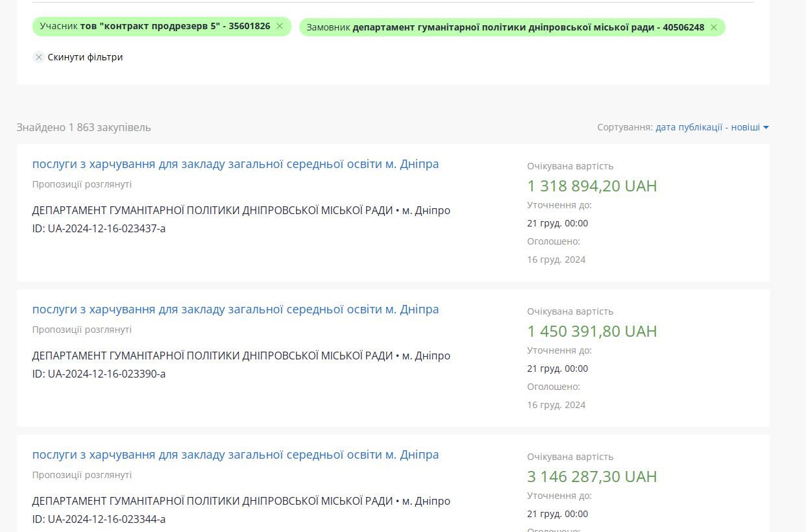Viewport: 806px width, 532px height.
Task: Select the Учасник filter chip label
Action: tap(155, 27)
